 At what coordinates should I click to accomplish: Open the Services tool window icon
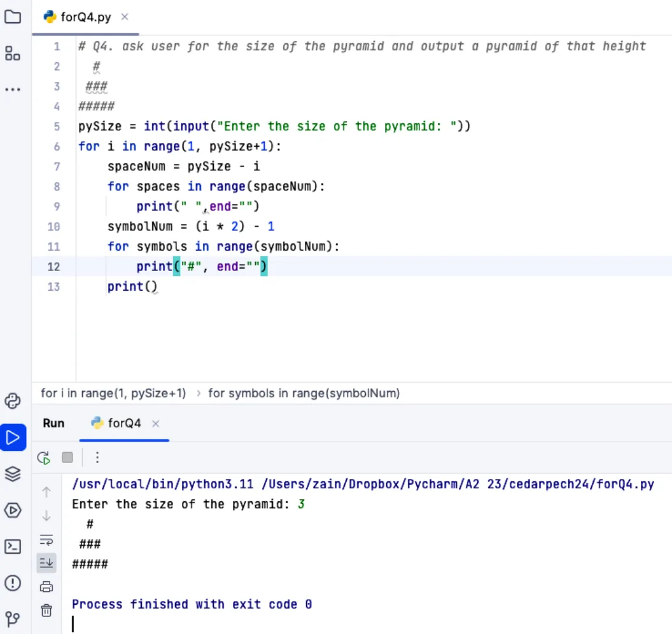pyautogui.click(x=13, y=510)
